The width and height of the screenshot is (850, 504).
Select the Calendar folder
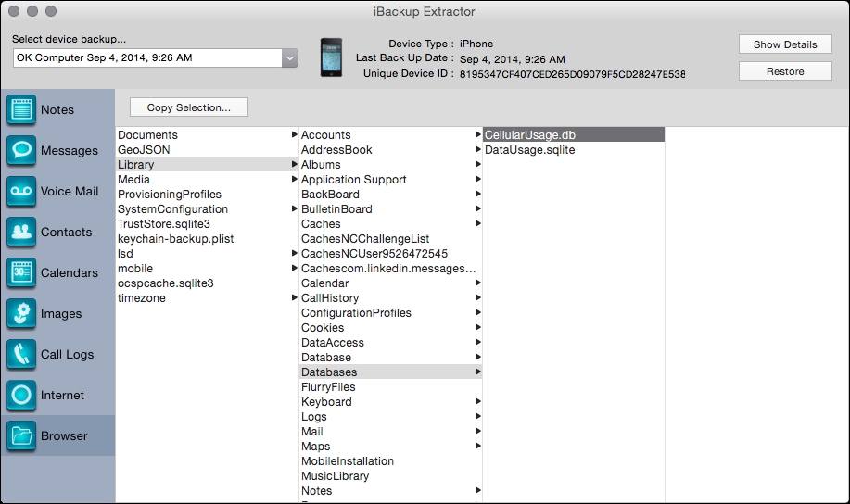pos(324,283)
